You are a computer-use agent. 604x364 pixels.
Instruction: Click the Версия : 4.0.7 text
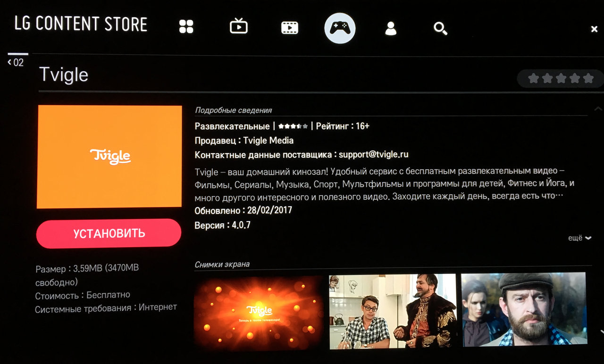pos(223,225)
